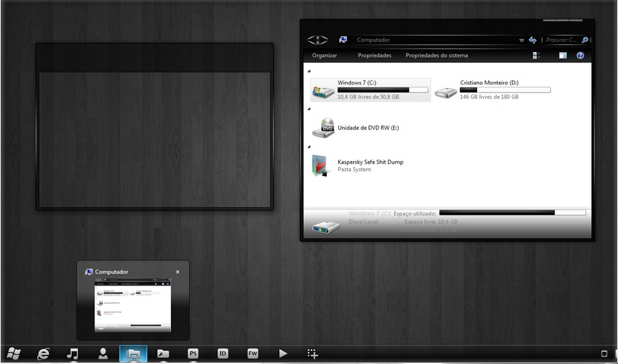The width and height of the screenshot is (618, 364).
Task: Select the Cristiano Monteiro (D:) drive icon
Action: pos(446,93)
